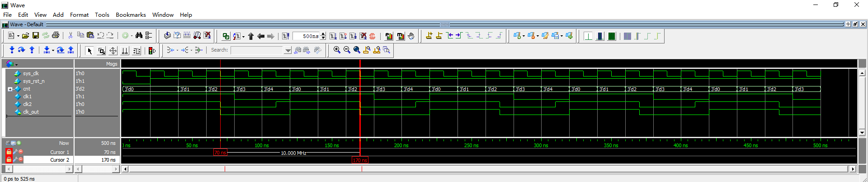Click the Restart simulation icon
The image size is (868, 182).
[286, 36]
